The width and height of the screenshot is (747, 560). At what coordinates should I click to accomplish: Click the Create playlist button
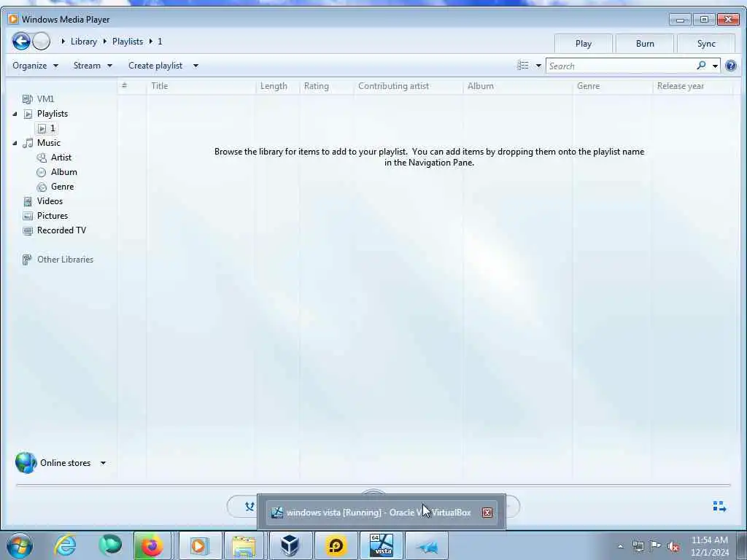[x=155, y=66]
